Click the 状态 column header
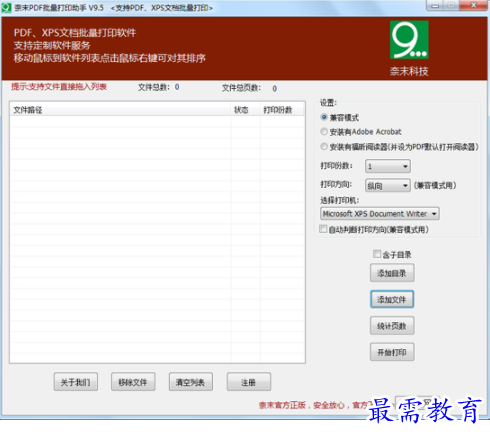 point(245,110)
